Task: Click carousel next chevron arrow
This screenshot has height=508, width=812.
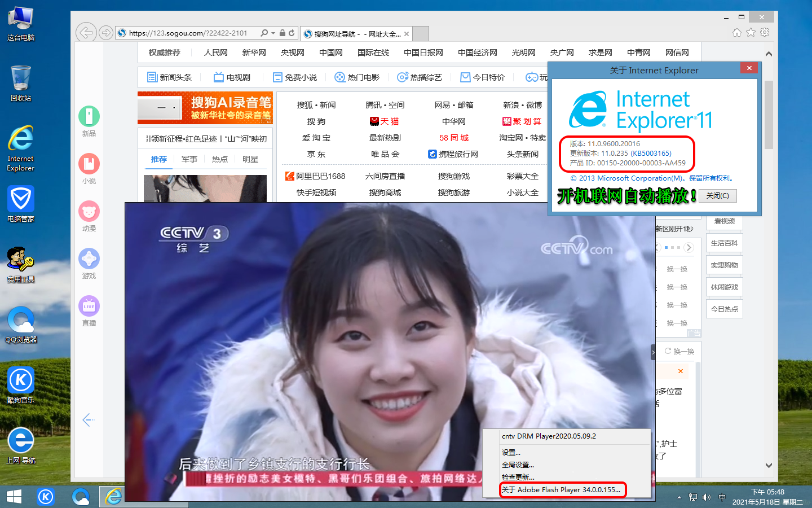Action: coord(689,247)
